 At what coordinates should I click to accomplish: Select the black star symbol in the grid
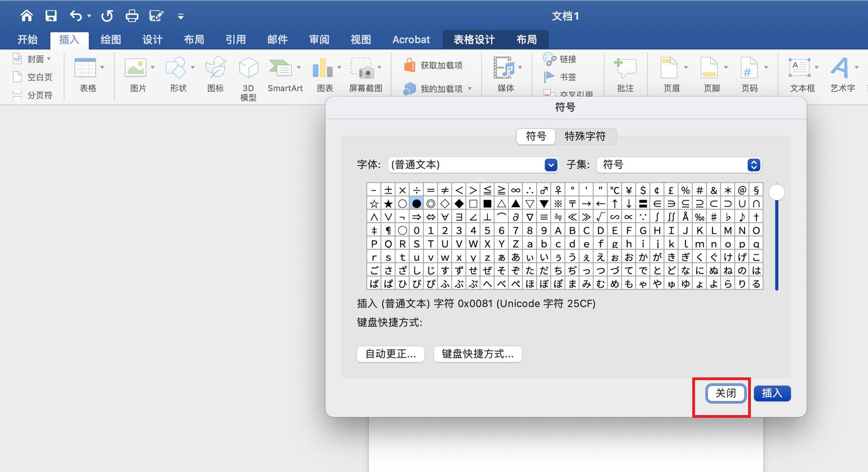(388, 203)
